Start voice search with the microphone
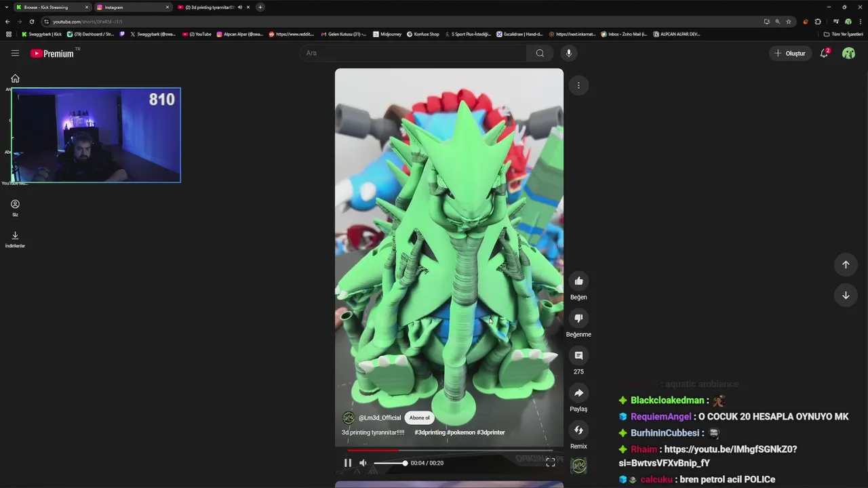868x488 pixels. [x=569, y=53]
